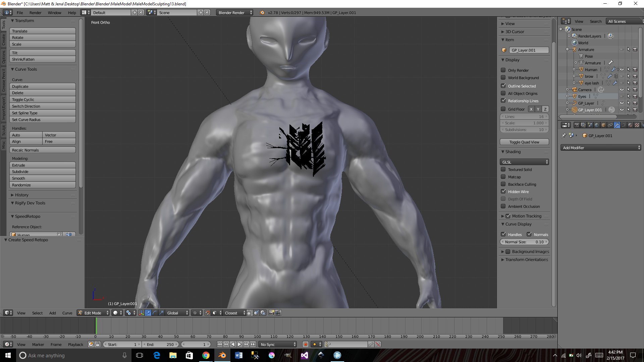Open the Closest snap target dropdown
644x362 pixels.
[234, 313]
